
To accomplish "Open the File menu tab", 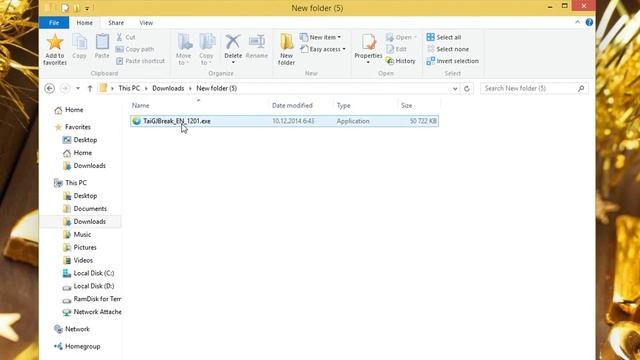I will pos(54,23).
